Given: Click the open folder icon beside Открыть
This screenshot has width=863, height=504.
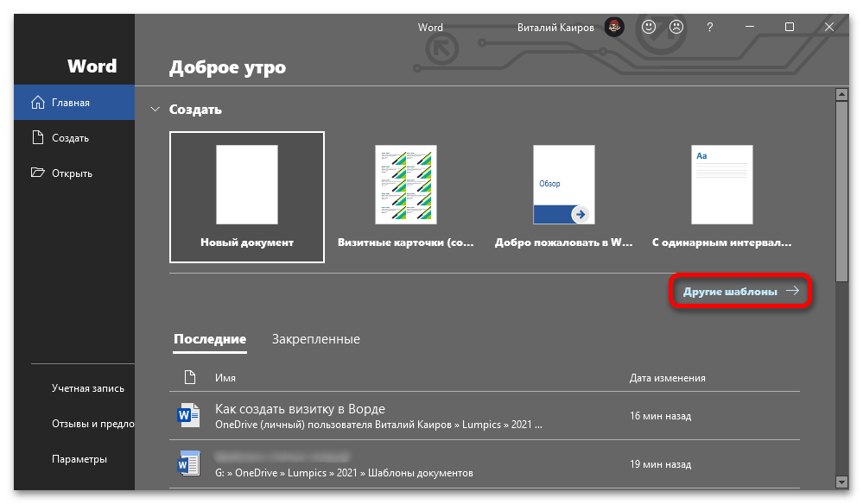Looking at the screenshot, I should coord(38,173).
